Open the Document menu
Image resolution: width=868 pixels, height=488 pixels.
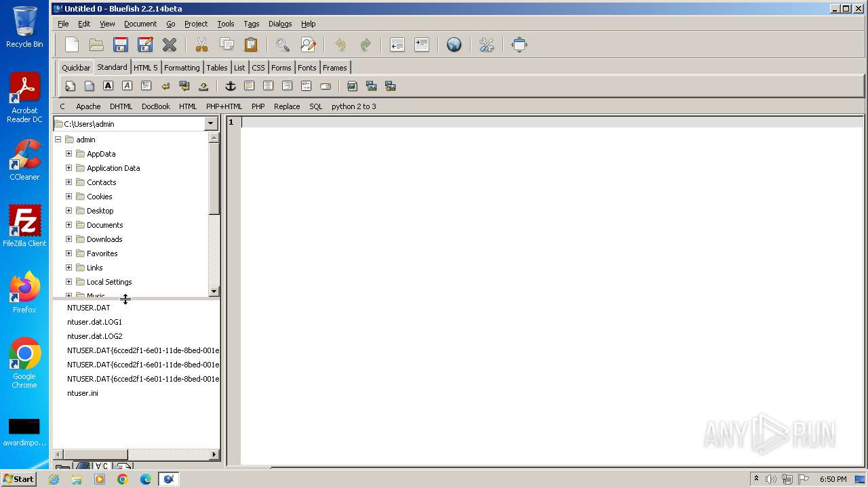[140, 24]
